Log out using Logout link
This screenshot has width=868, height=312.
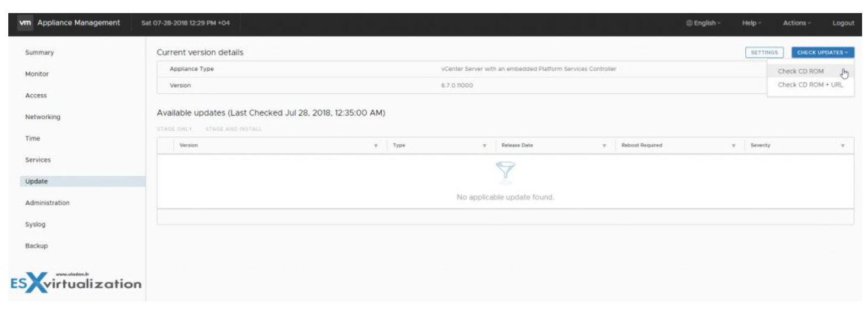(843, 23)
